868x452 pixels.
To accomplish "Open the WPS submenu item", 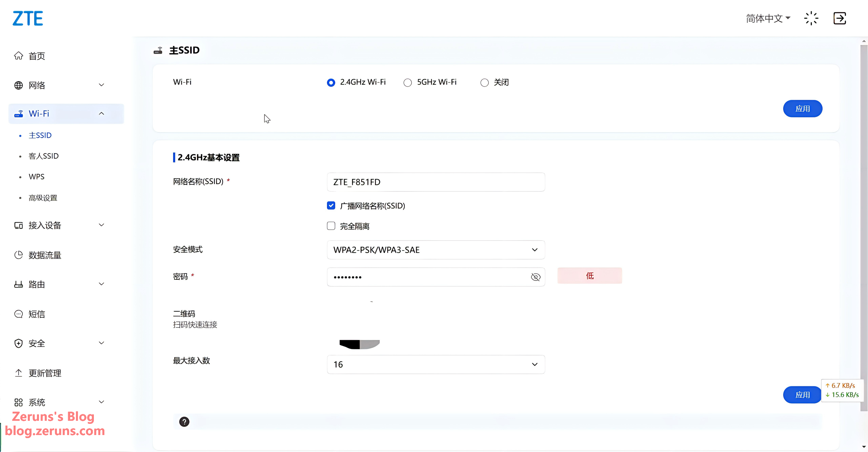I will (37, 177).
